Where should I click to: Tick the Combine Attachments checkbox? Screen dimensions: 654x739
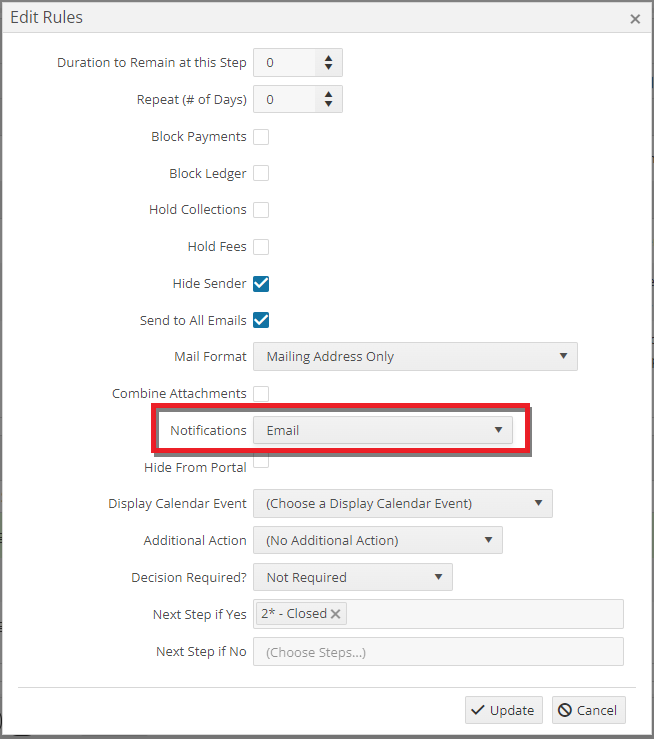pos(261,394)
